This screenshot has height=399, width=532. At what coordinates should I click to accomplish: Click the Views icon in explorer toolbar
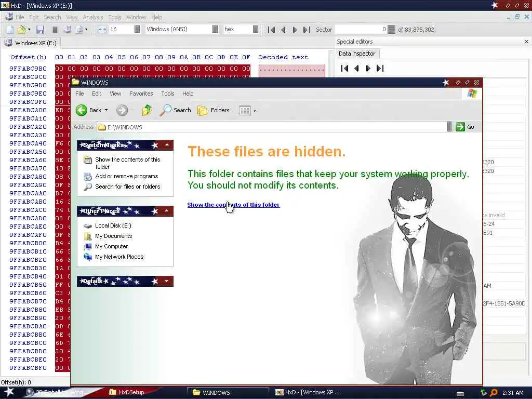click(244, 110)
